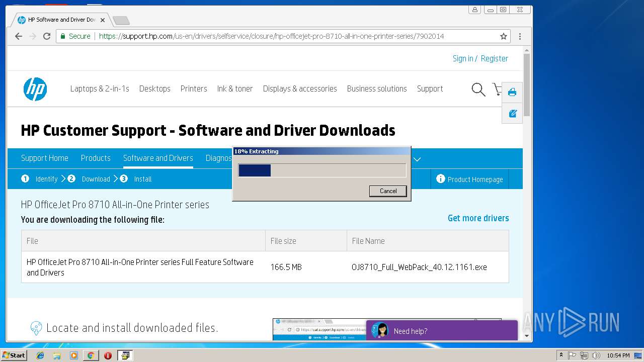This screenshot has width=644, height=362.
Task: Open the Desktops menu
Action: [155, 89]
